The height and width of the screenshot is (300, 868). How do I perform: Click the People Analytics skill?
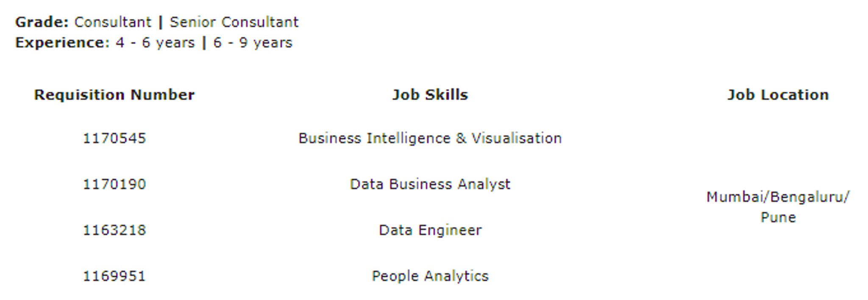430,276
